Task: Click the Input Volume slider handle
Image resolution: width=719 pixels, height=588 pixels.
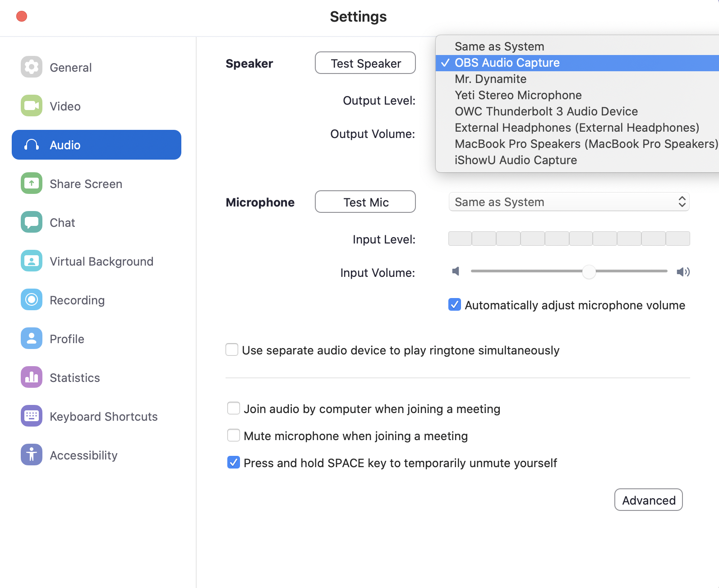Action: [x=589, y=271]
